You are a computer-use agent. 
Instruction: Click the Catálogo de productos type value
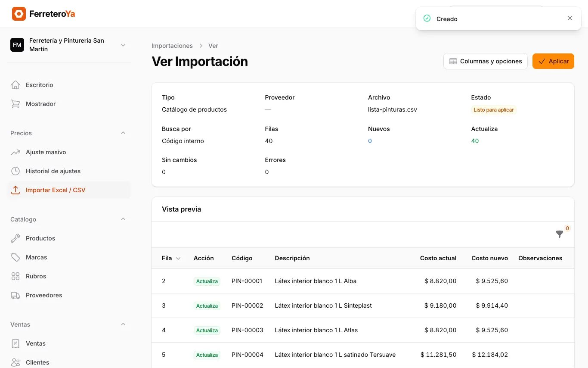(x=194, y=109)
